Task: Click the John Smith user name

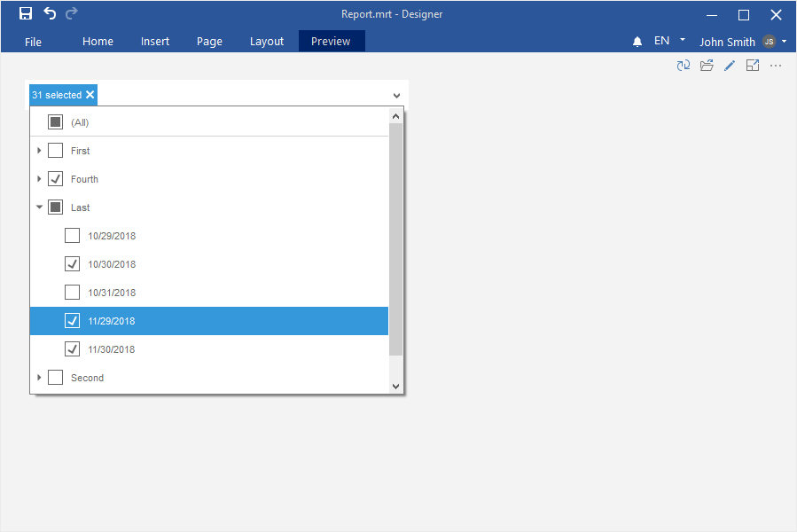Action: click(x=727, y=42)
